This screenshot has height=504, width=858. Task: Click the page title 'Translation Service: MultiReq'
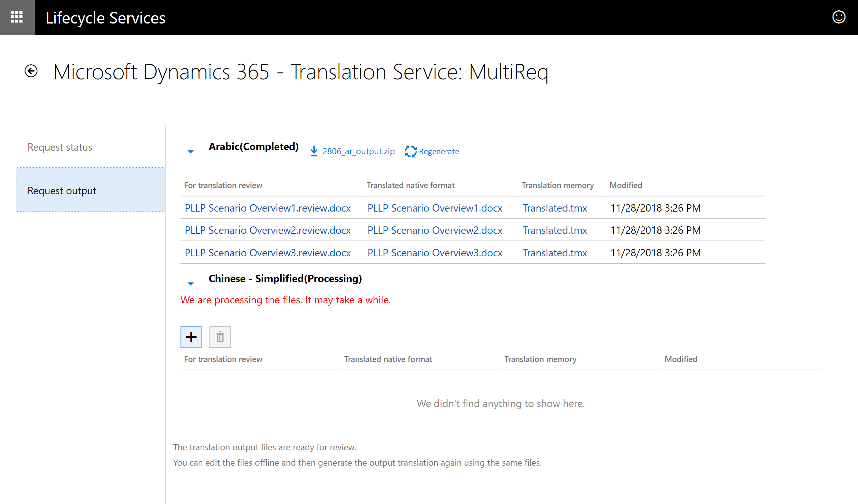(x=419, y=72)
